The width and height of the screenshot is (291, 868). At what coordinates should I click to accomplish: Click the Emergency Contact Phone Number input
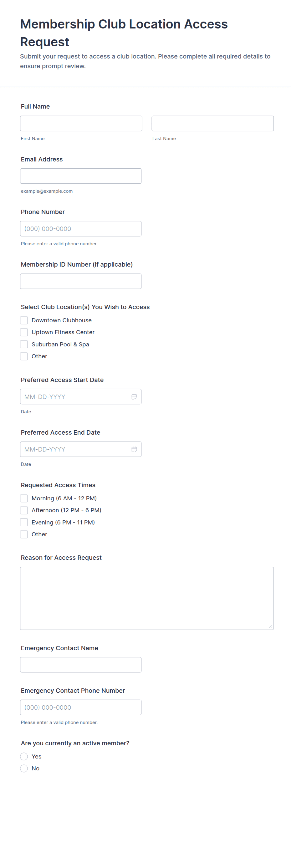pyautogui.click(x=80, y=707)
